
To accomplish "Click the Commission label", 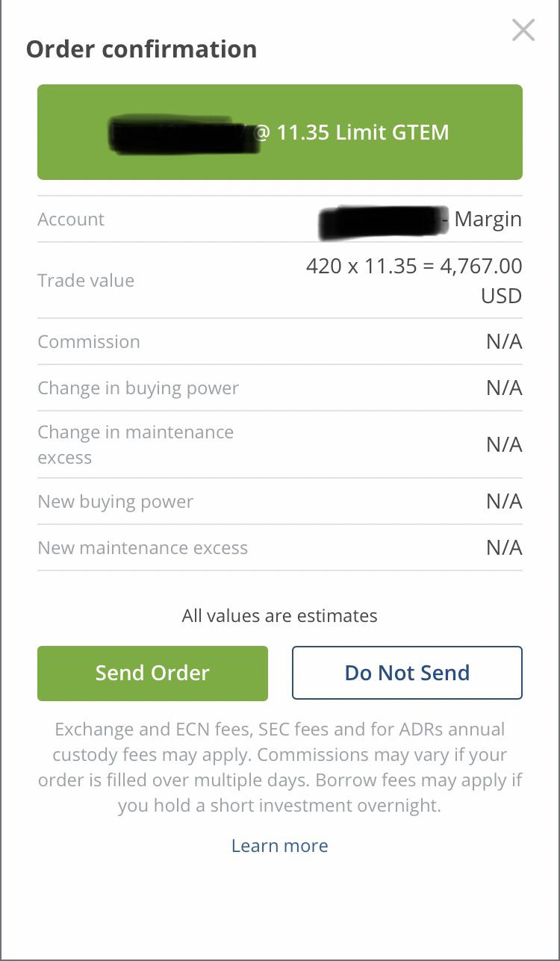I will tap(89, 341).
